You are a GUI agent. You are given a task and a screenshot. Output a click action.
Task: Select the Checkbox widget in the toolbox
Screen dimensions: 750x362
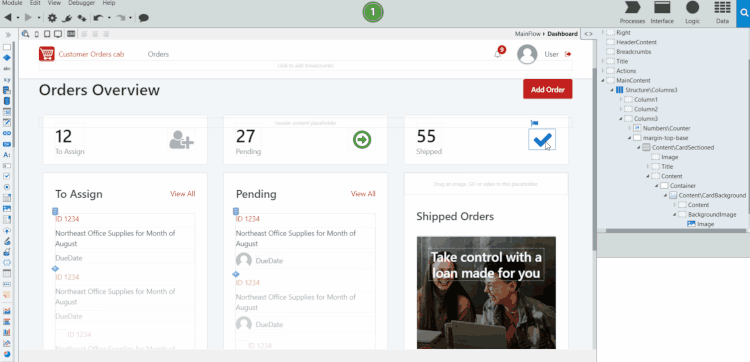pyautogui.click(x=7, y=176)
